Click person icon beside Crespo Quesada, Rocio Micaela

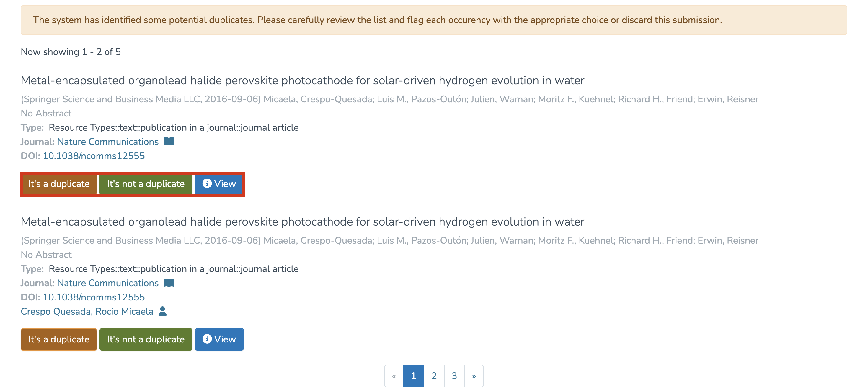162,311
